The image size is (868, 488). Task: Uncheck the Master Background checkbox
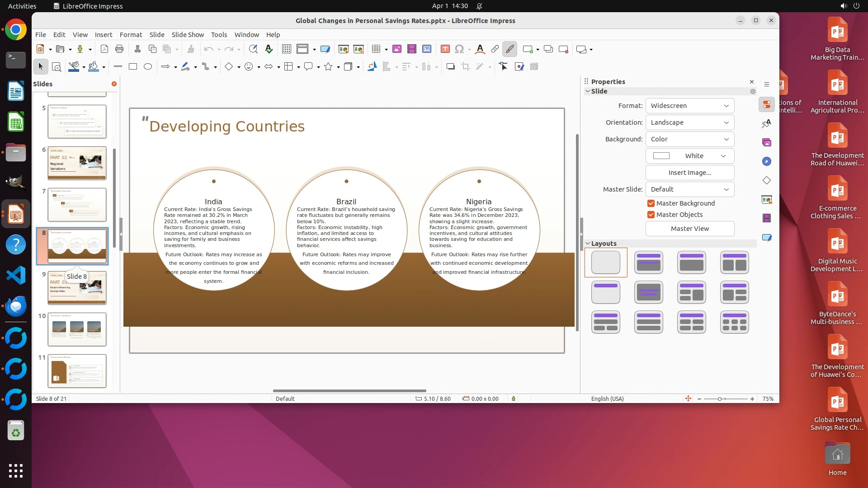[x=651, y=203]
